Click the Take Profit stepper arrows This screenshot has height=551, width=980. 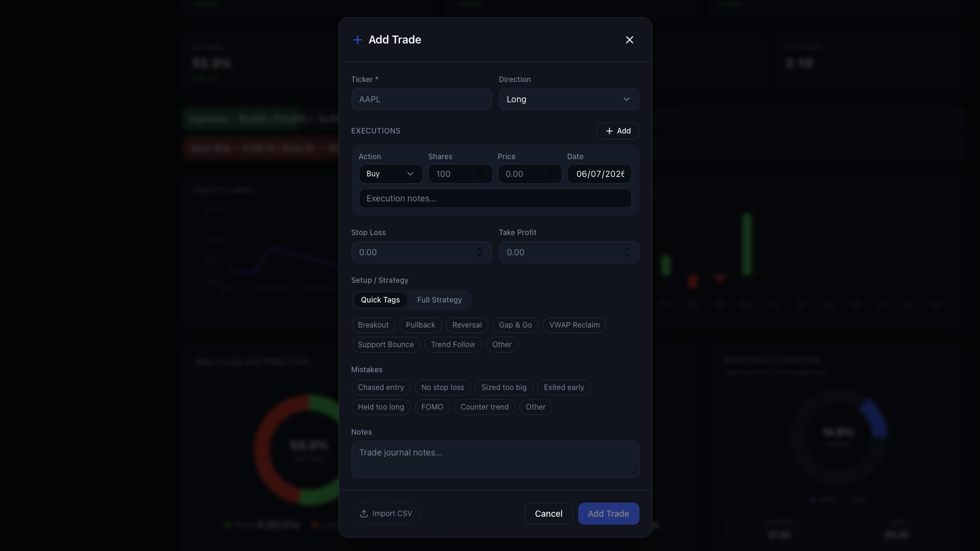[627, 252]
